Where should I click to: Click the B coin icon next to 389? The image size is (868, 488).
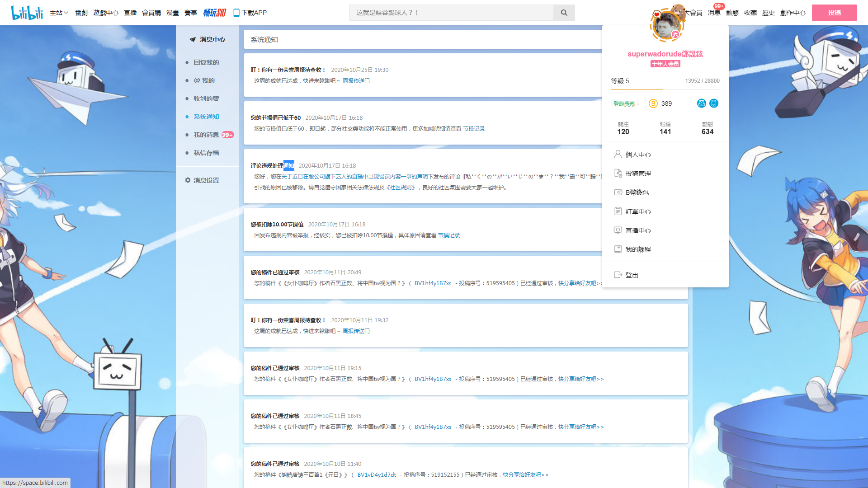(x=653, y=103)
